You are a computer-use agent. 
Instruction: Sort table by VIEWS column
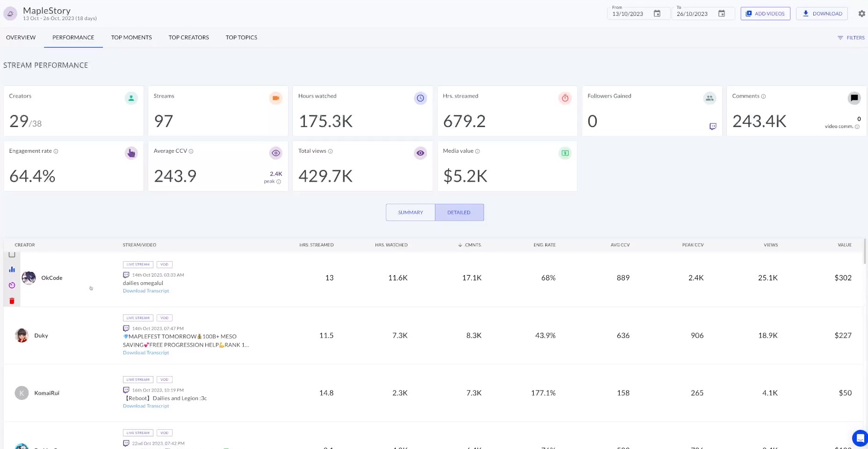tap(771, 245)
